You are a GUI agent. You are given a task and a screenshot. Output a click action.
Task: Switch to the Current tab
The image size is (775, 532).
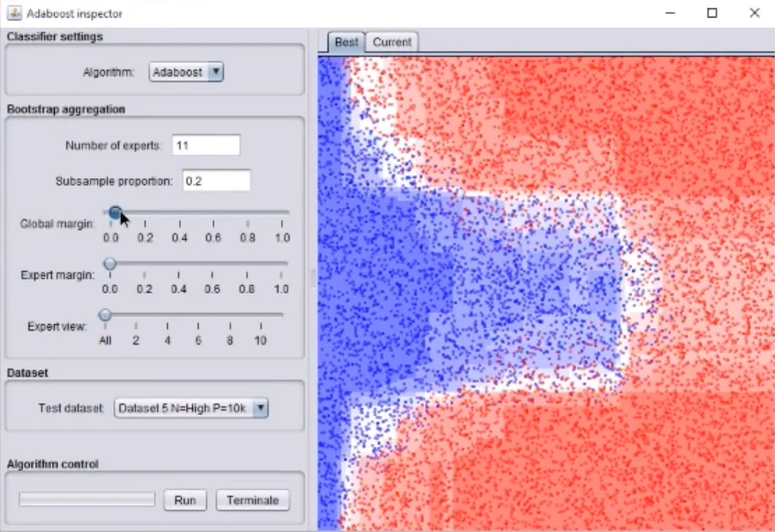point(392,42)
